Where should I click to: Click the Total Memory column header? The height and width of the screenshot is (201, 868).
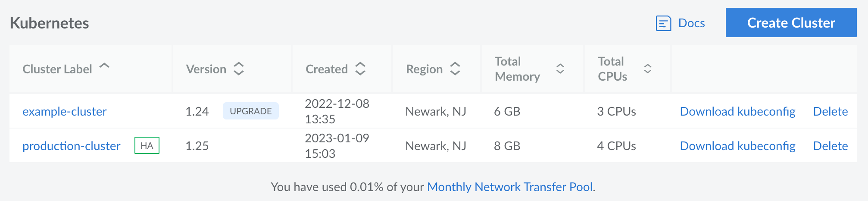(x=517, y=69)
